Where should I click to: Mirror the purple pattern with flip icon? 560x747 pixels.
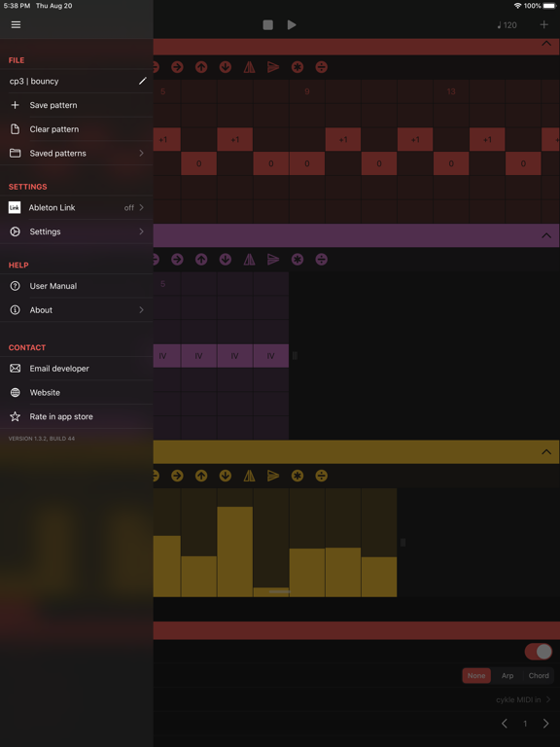(250, 260)
